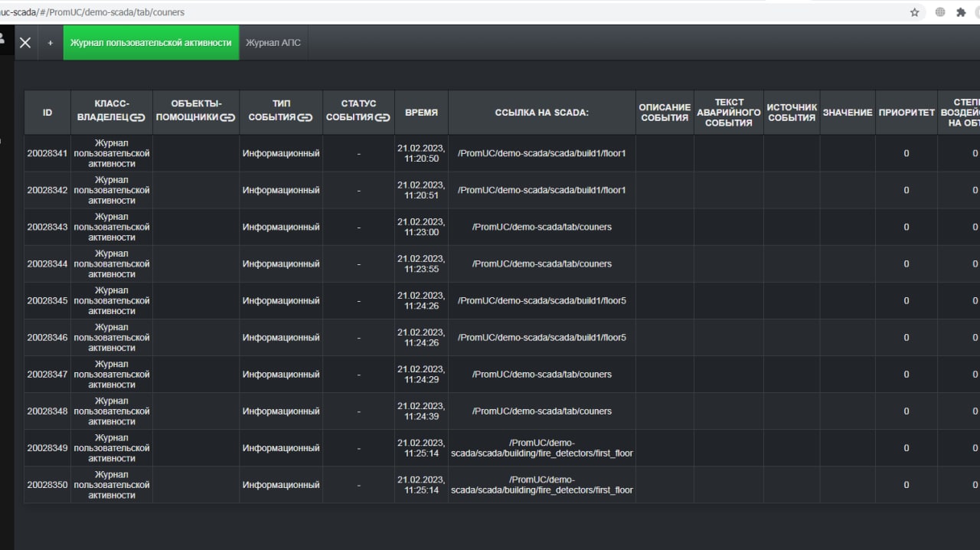Open user profile icon in left sidebar
This screenshot has height=550, width=980.
click(x=2, y=38)
